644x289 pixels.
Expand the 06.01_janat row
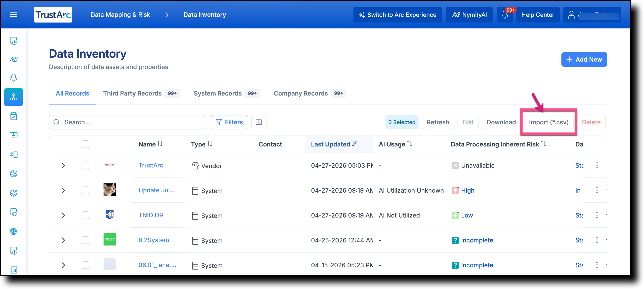coord(63,265)
